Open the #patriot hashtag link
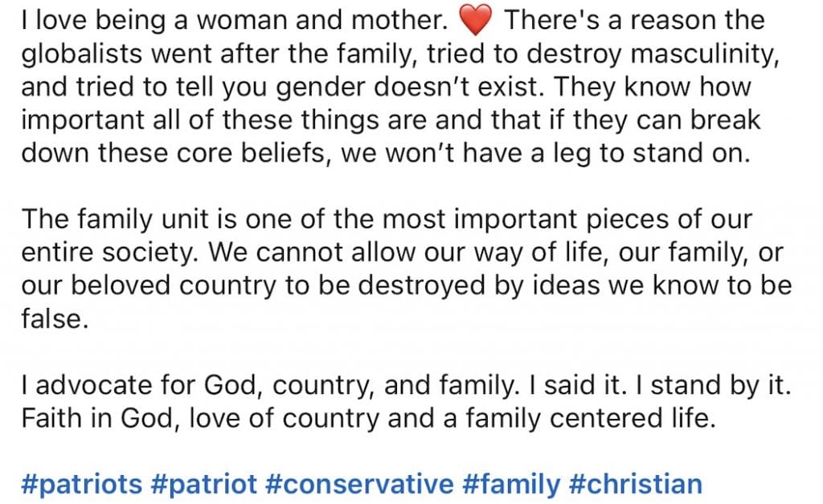823x504 pixels. pos(203,484)
